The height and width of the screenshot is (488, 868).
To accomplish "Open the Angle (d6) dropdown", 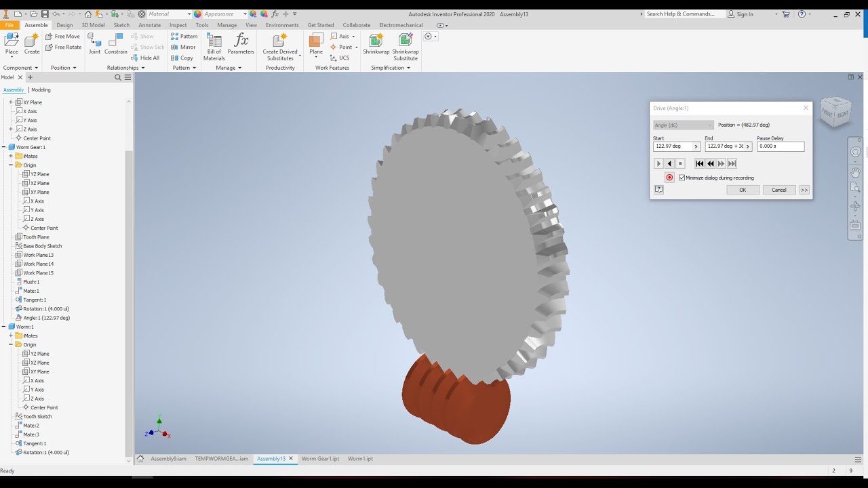I will point(684,125).
